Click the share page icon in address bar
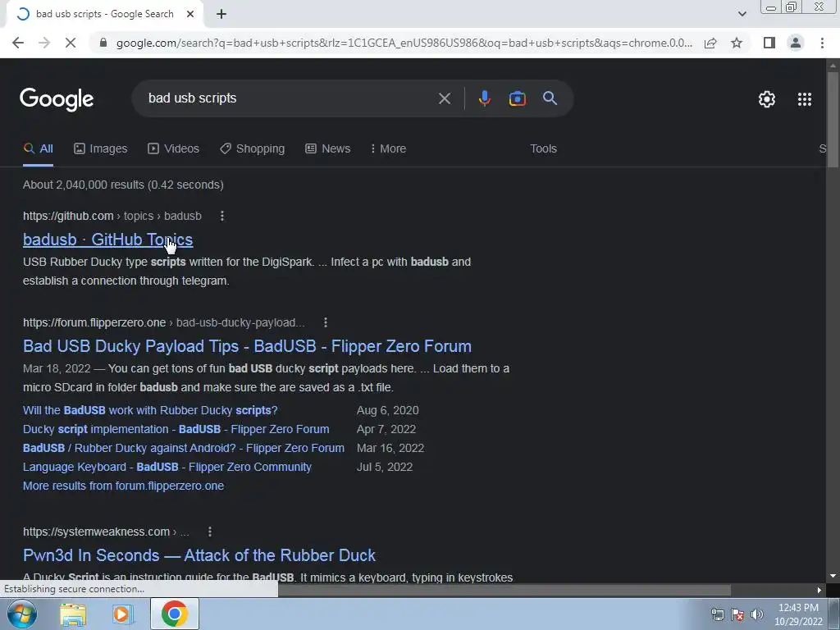 coord(710,43)
